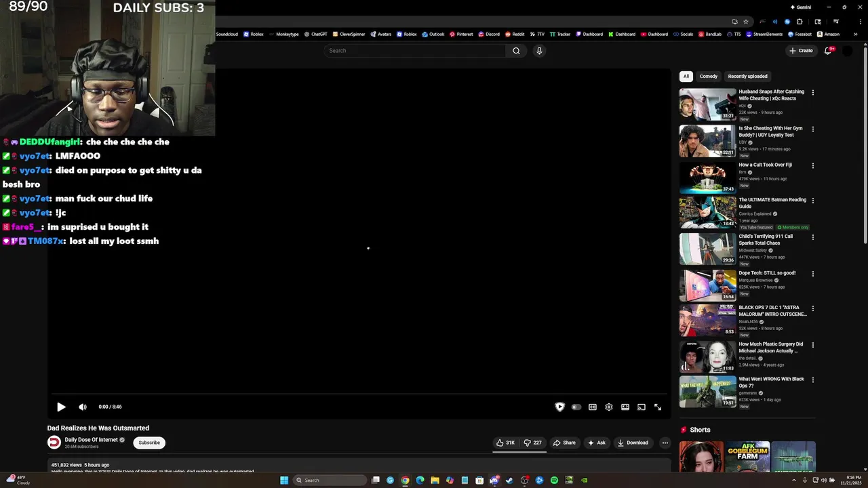
Task: Click the search magnifier button
Action: point(516,51)
